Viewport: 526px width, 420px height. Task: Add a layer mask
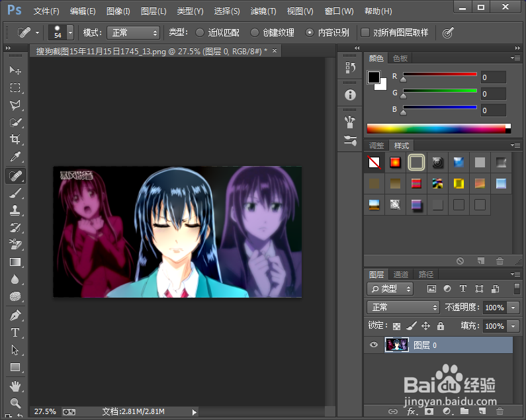(x=429, y=411)
